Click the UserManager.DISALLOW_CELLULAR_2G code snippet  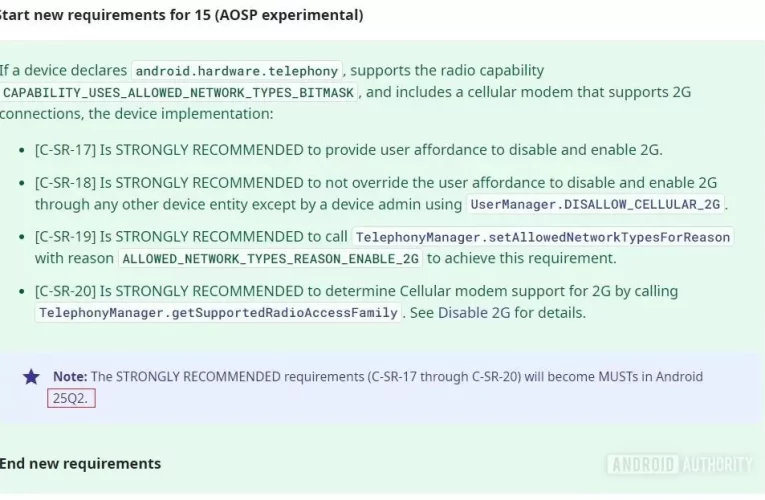pyautogui.click(x=596, y=204)
